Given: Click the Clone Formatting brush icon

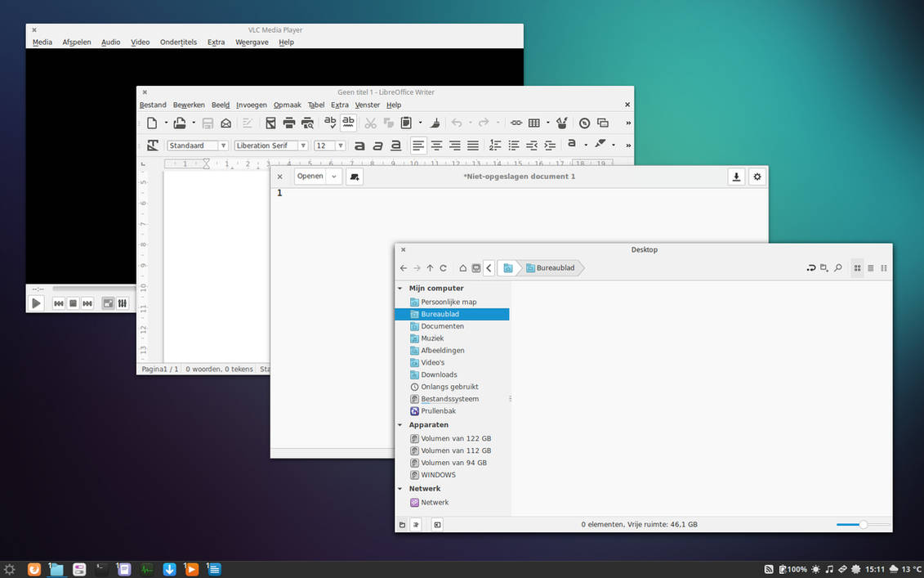Looking at the screenshot, I should 435,123.
